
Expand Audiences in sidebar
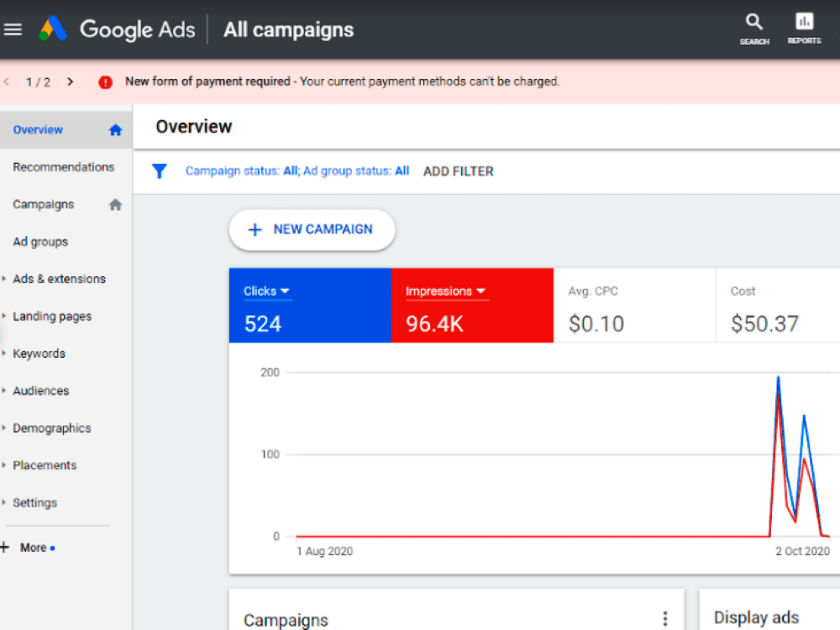click(3, 391)
